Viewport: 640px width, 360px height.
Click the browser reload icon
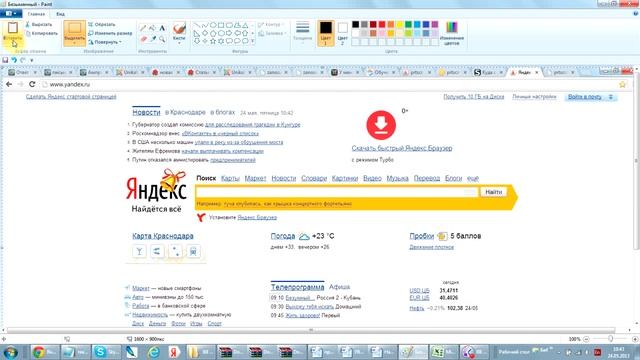pos(32,84)
